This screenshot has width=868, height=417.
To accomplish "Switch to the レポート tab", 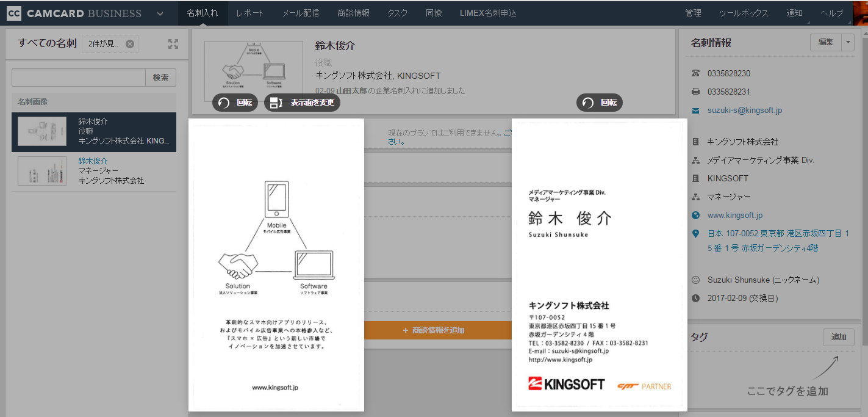I will coord(250,13).
